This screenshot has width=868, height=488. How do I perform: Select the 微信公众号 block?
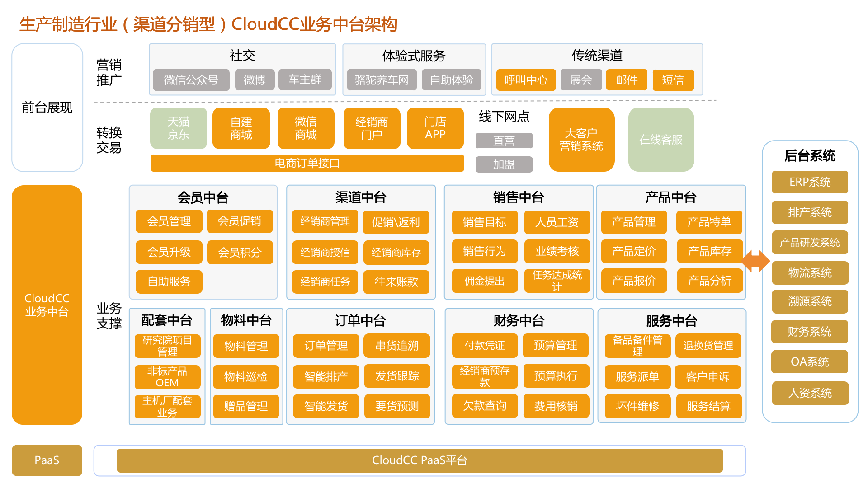point(191,80)
